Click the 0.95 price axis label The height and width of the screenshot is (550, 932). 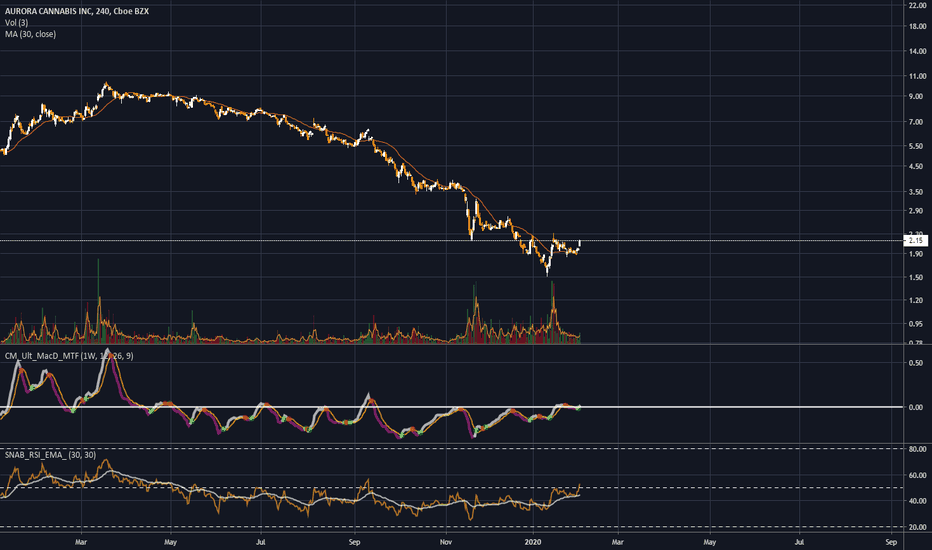click(x=915, y=324)
